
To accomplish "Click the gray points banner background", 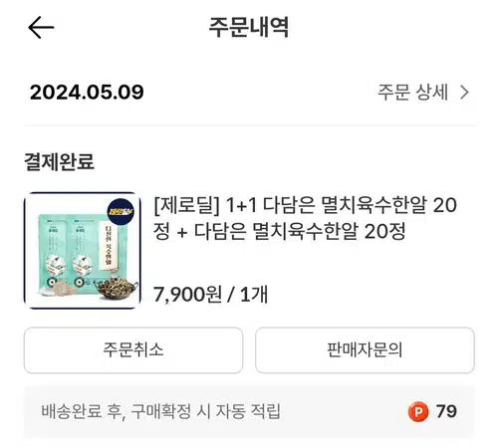I will (249, 411).
